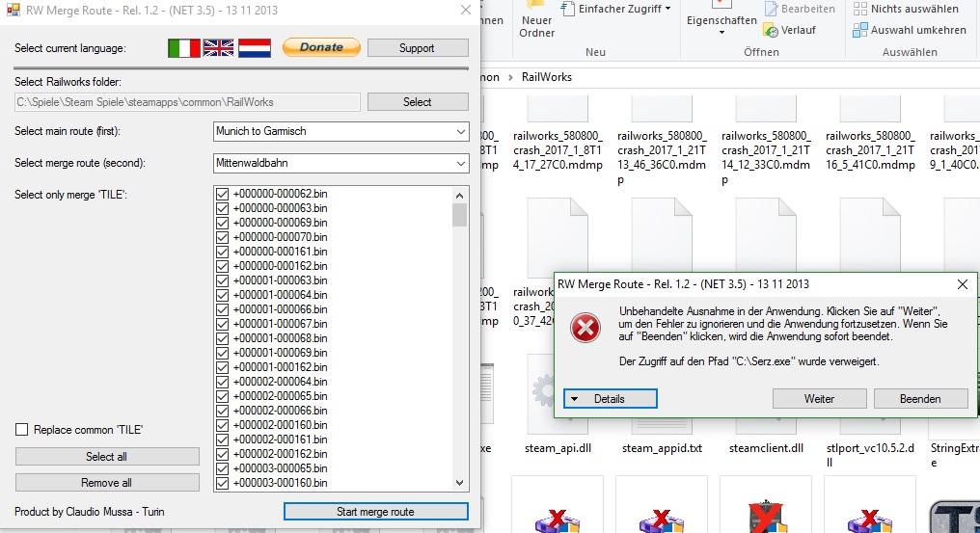Uncheck tile +000000-000069.bin

[x=222, y=223]
